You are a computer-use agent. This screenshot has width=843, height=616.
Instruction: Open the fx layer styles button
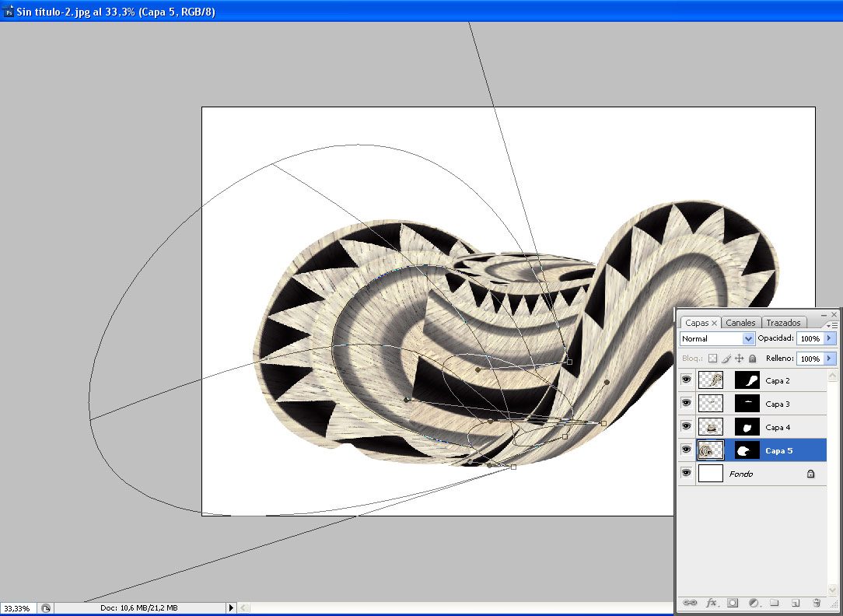(711, 603)
